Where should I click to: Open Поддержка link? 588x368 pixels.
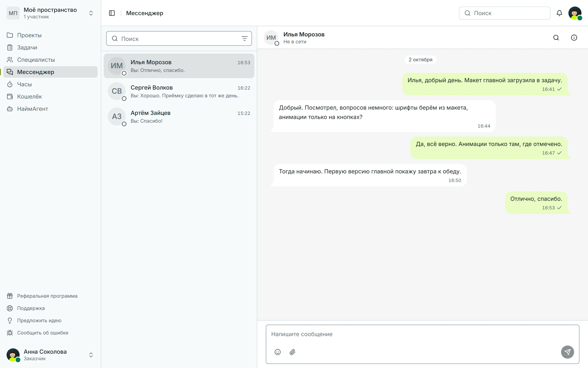click(50, 308)
